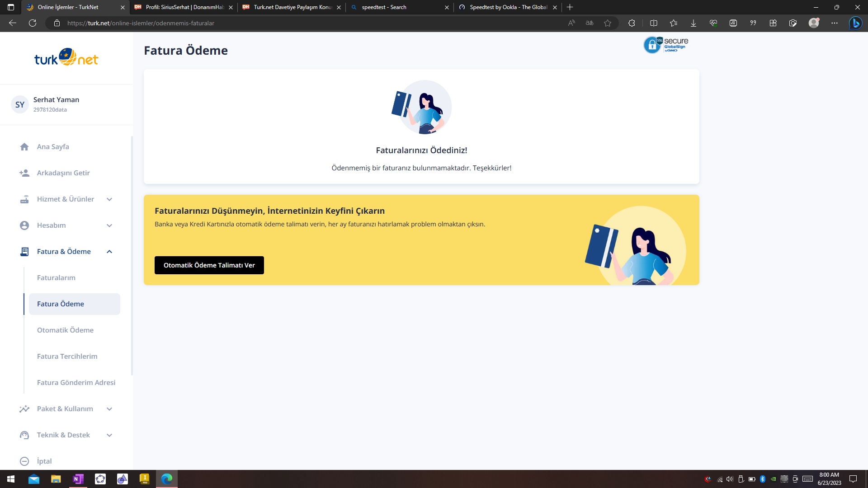This screenshot has height=488, width=868.
Task: Click the sidebar vertical scrollbar
Action: point(132,255)
